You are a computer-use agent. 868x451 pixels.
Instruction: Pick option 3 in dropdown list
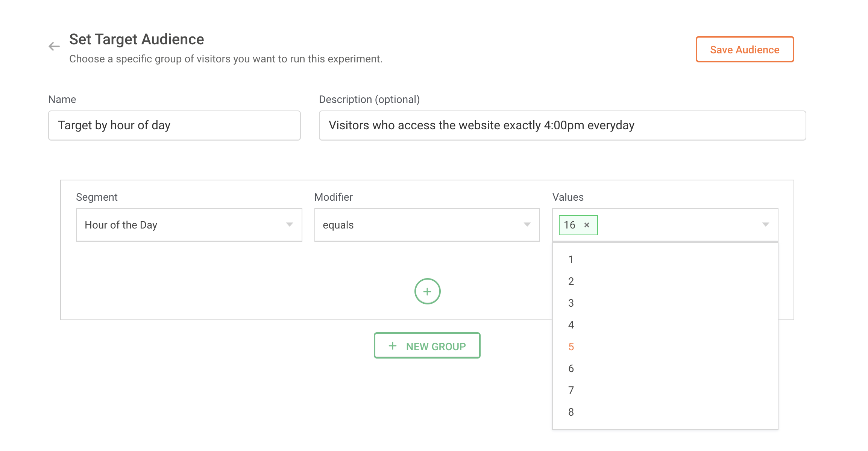[x=571, y=303]
